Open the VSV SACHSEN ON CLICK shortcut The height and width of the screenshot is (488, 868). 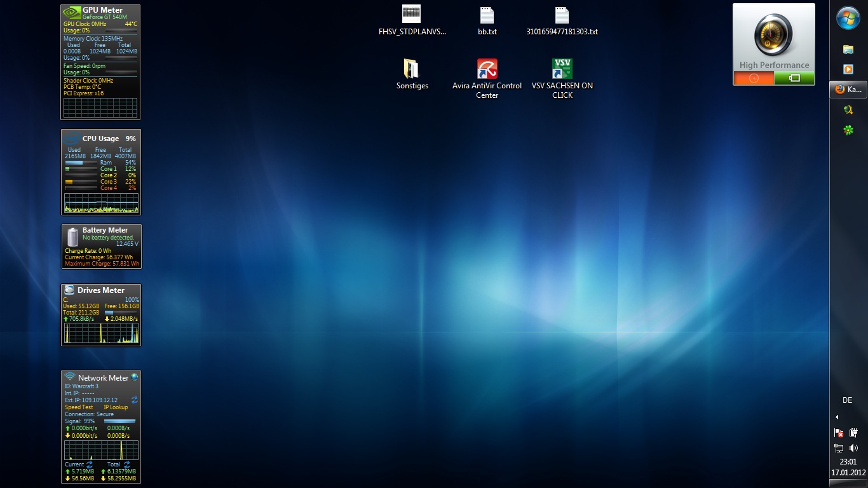(x=562, y=69)
